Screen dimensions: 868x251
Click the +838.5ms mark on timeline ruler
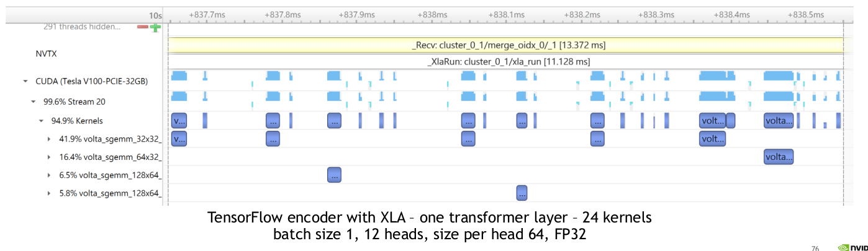click(x=805, y=14)
